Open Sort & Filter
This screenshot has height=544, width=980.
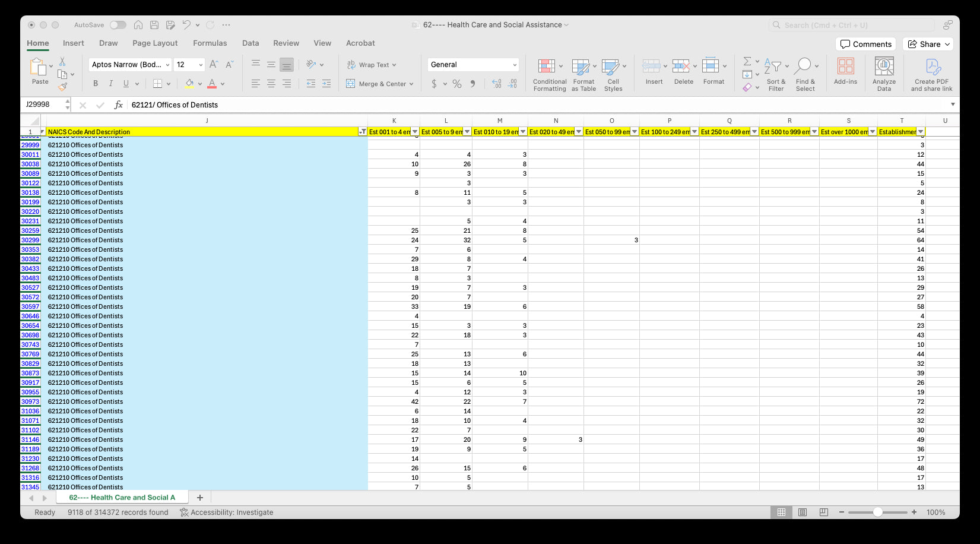click(776, 75)
